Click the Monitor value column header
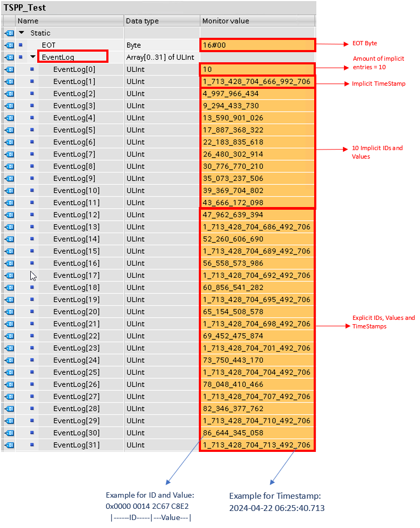Image resolution: width=420 pixels, height=528 pixels. coord(257,21)
